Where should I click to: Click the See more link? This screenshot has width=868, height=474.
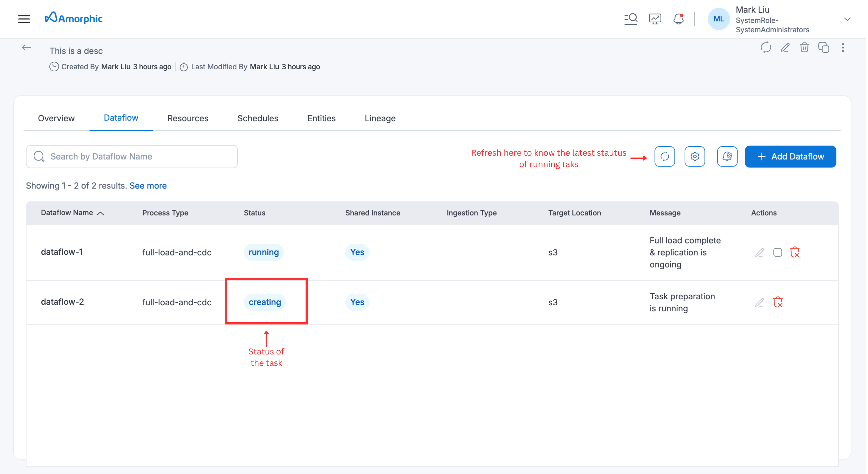click(x=148, y=186)
